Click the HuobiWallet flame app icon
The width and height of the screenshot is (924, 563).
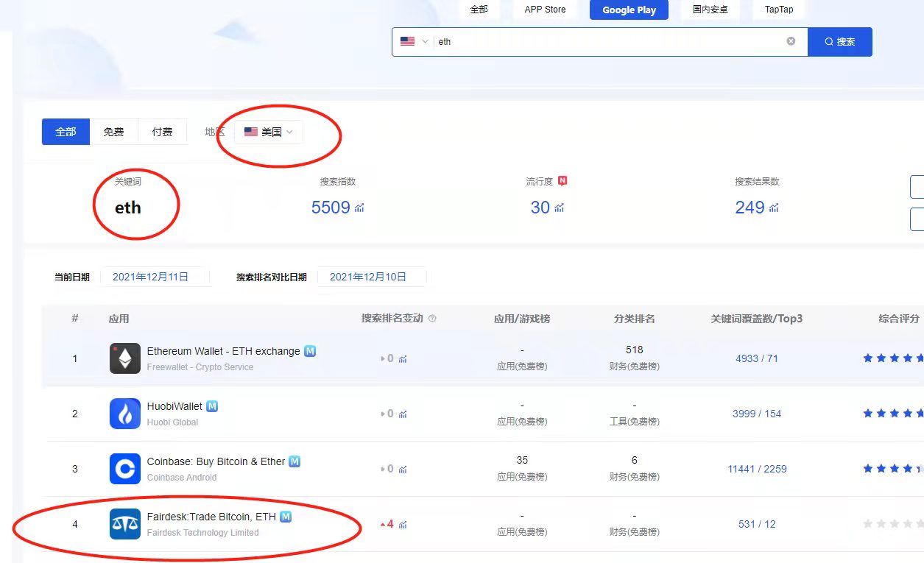[124, 413]
